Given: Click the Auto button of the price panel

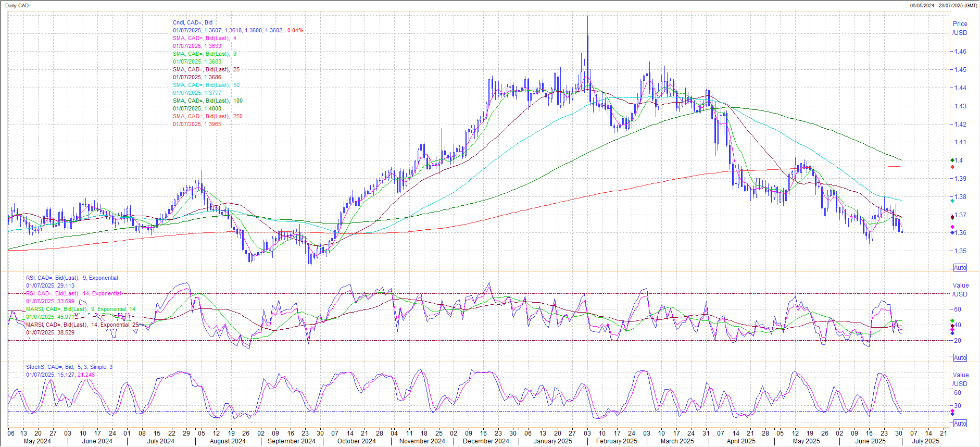Looking at the screenshot, I should [x=960, y=268].
